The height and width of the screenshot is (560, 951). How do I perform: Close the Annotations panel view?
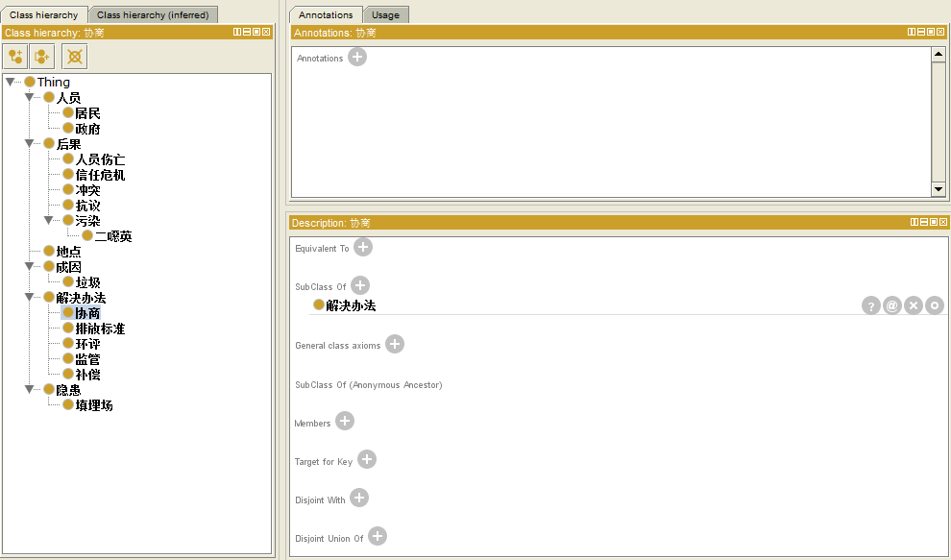click(940, 32)
